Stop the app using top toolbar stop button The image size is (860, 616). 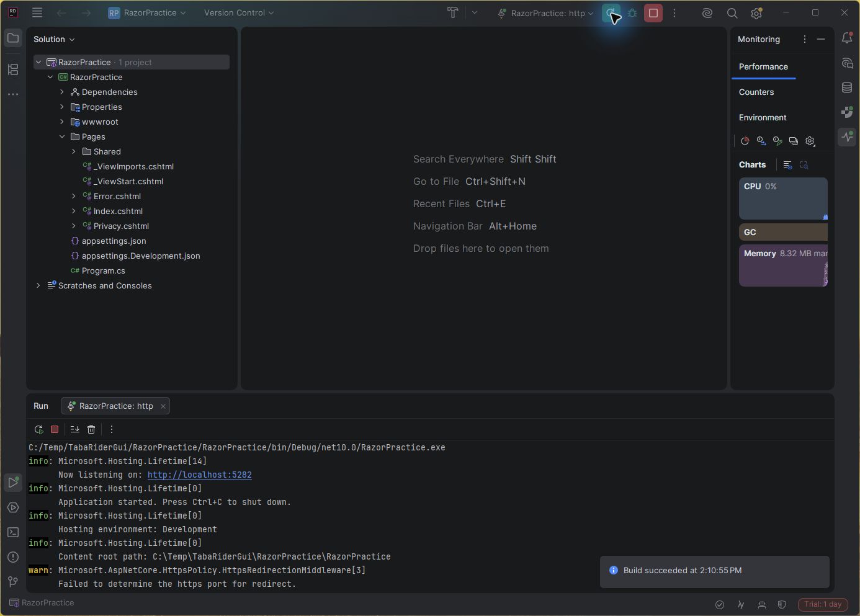[x=653, y=13]
